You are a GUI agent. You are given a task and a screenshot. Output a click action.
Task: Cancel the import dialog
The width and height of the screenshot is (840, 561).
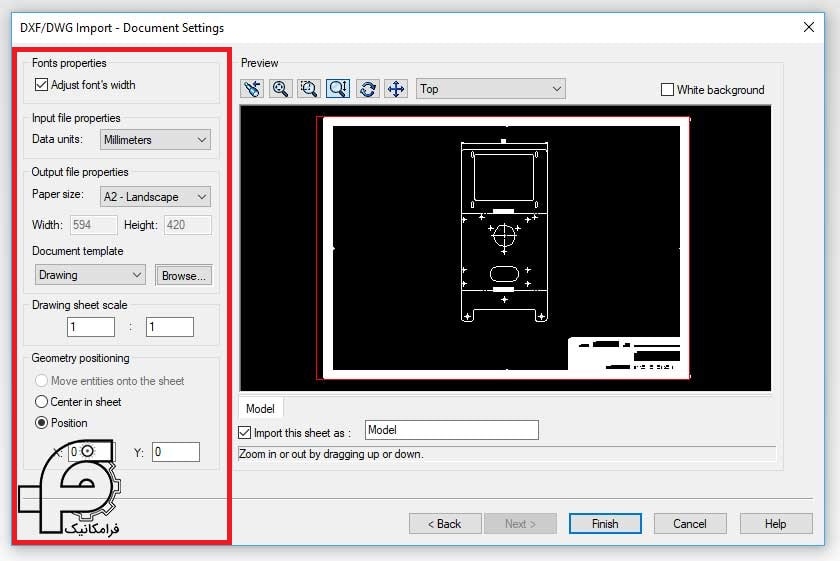point(690,523)
